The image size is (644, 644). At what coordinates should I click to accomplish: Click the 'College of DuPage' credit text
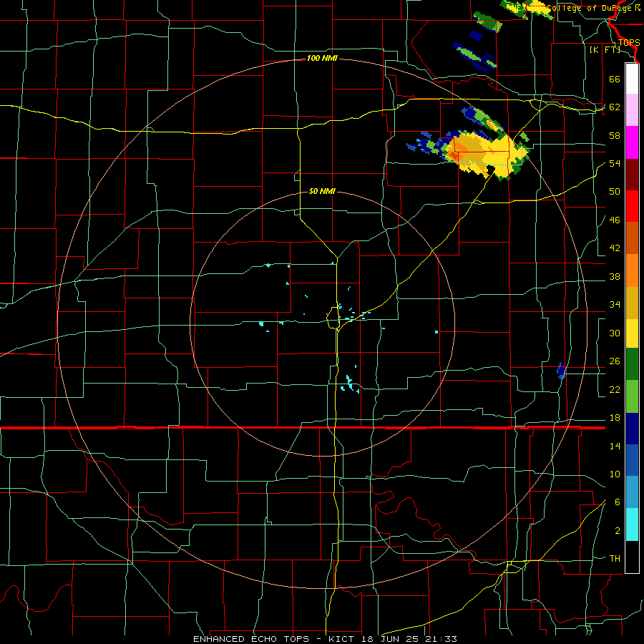pos(590,8)
